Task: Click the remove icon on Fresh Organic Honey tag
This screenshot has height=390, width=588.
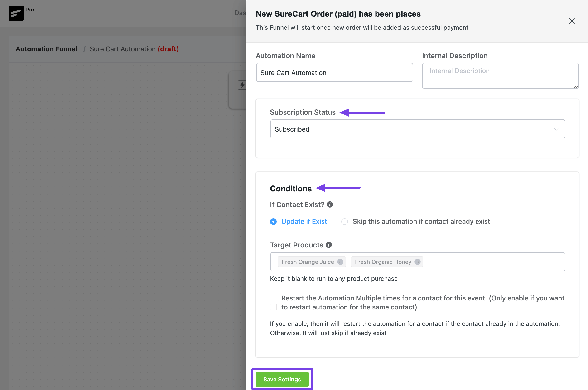Action: 417,262
